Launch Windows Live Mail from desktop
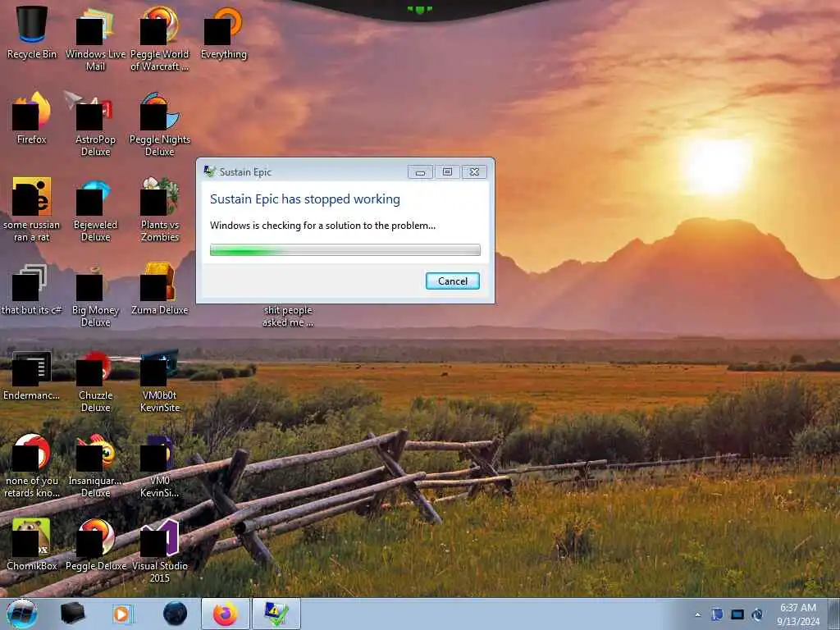840x630 pixels. point(95,39)
